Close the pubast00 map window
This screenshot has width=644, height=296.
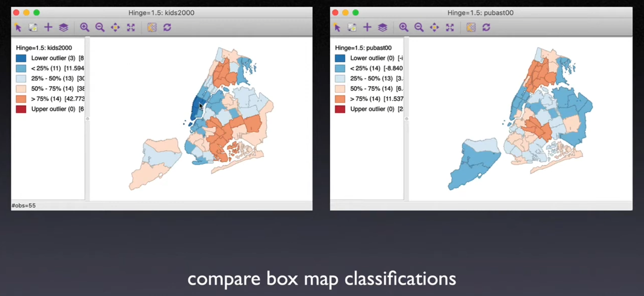point(335,13)
